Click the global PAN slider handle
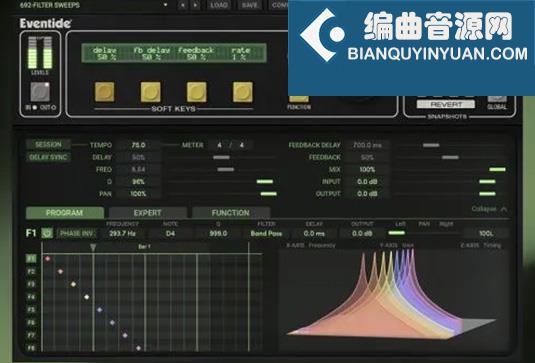Screen dimensions: 535x363 click(x=269, y=194)
